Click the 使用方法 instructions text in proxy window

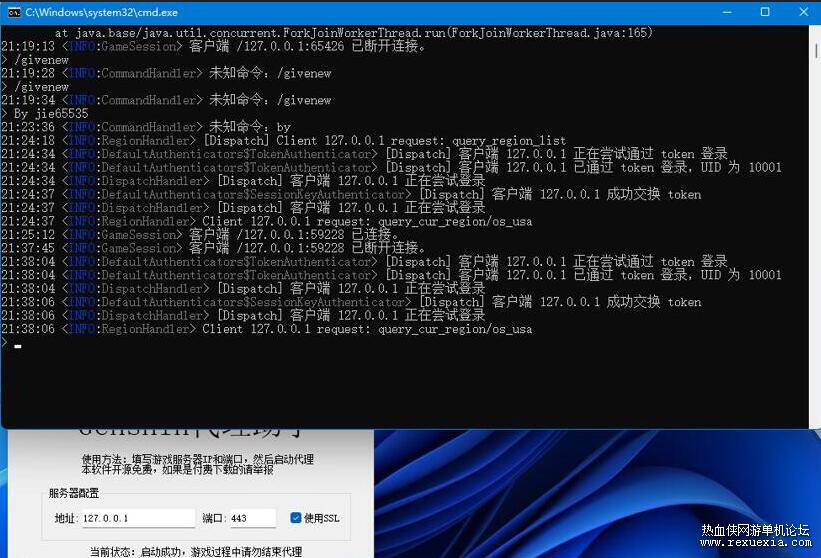coord(197,464)
